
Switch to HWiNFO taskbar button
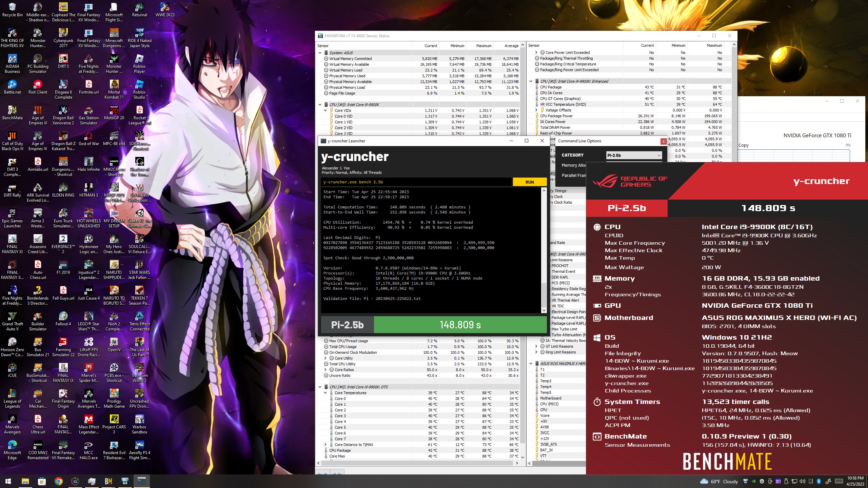(125, 481)
